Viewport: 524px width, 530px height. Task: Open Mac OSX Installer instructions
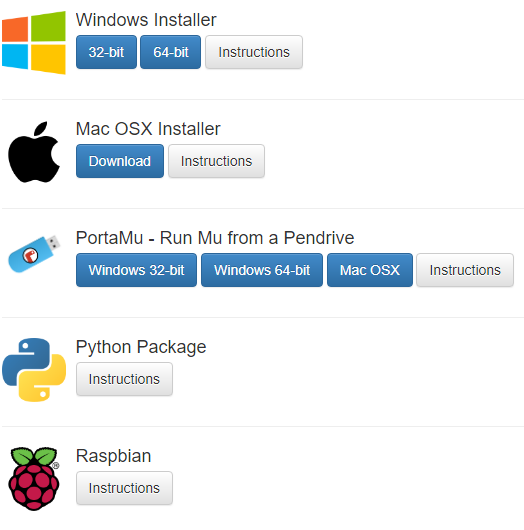point(216,161)
